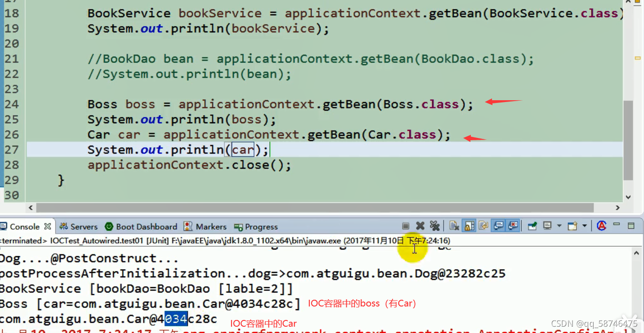Toggle Word Wrap in the Console
The height and width of the screenshot is (333, 644).
pyautogui.click(x=483, y=226)
